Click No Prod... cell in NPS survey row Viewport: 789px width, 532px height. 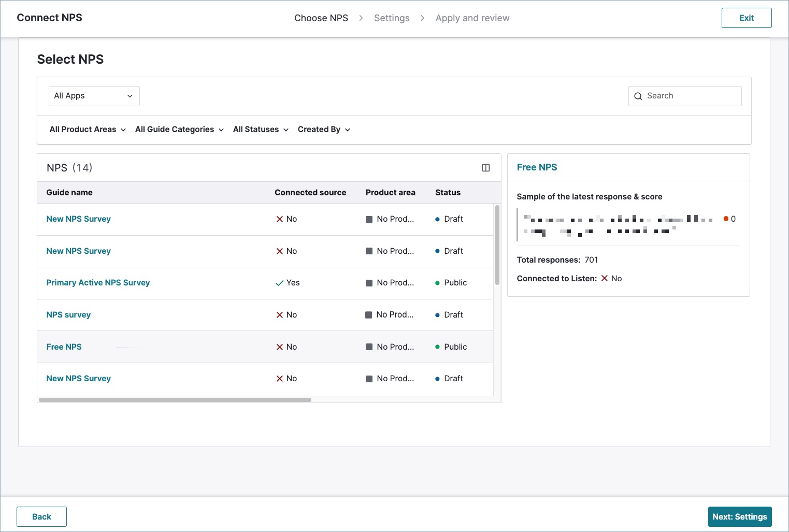390,315
